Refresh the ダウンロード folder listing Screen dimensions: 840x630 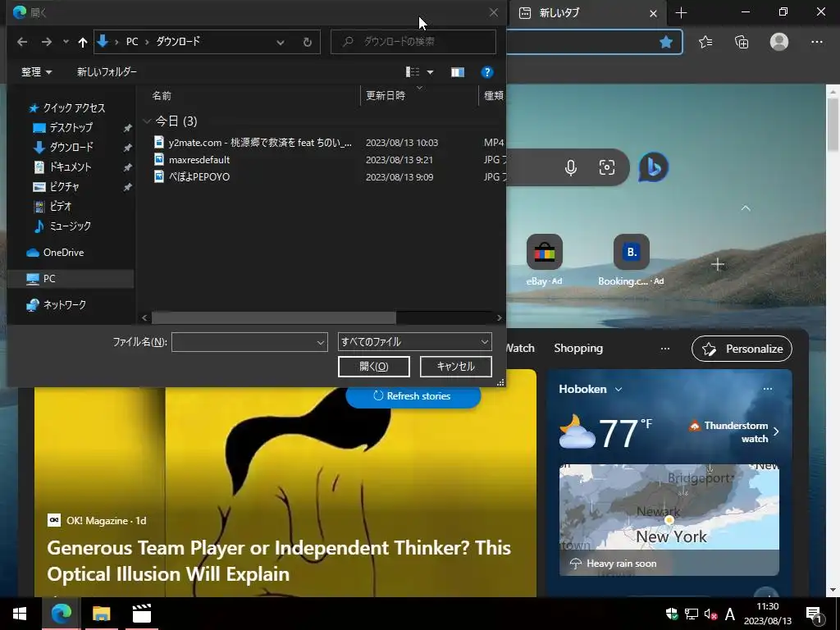click(308, 42)
